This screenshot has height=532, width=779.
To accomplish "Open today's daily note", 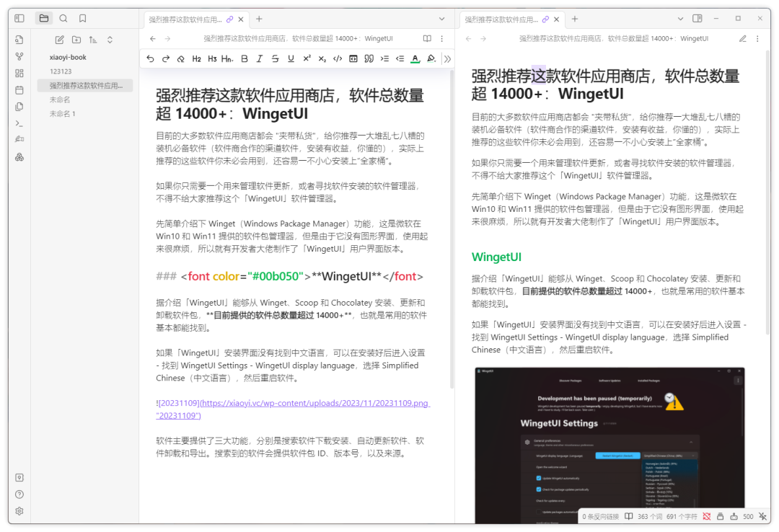I will pyautogui.click(x=19, y=90).
